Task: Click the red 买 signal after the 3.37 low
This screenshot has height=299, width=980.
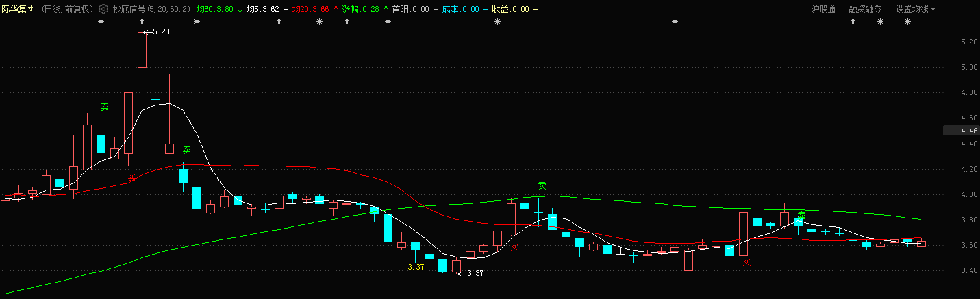Action: (x=514, y=247)
